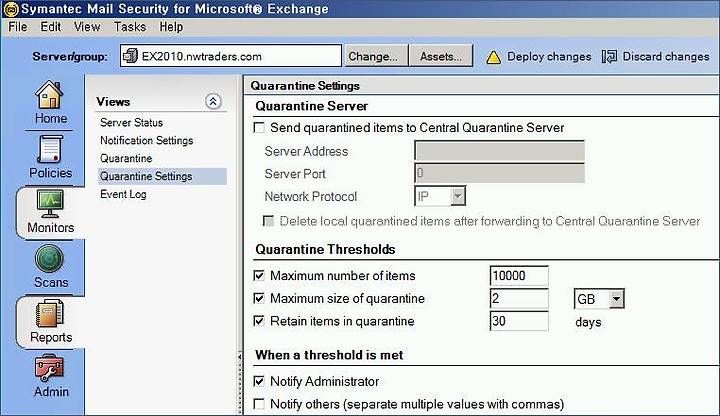720x416 pixels.
Task: Click the server icon beside EX2010.nwtraders.com
Action: pyautogui.click(x=130, y=56)
